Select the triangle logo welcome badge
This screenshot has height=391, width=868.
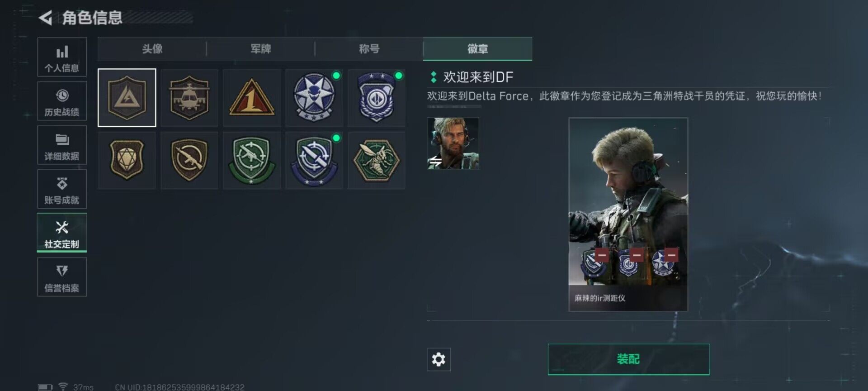(127, 98)
